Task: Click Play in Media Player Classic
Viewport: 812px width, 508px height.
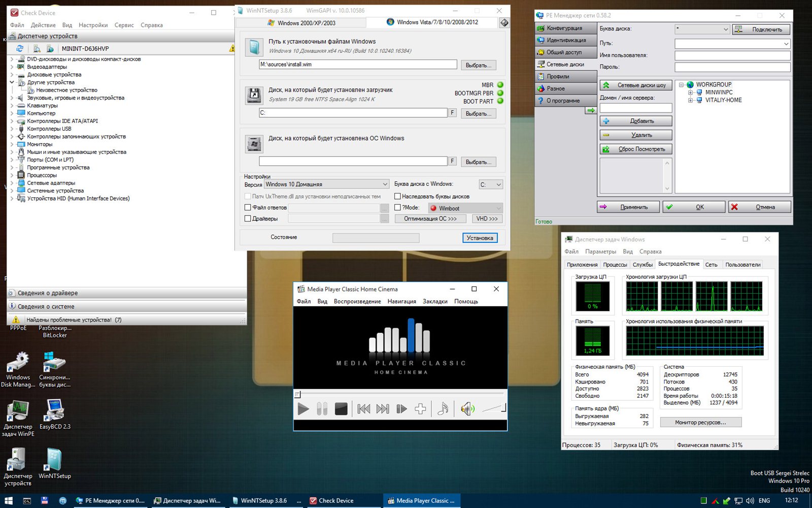Action: point(303,409)
